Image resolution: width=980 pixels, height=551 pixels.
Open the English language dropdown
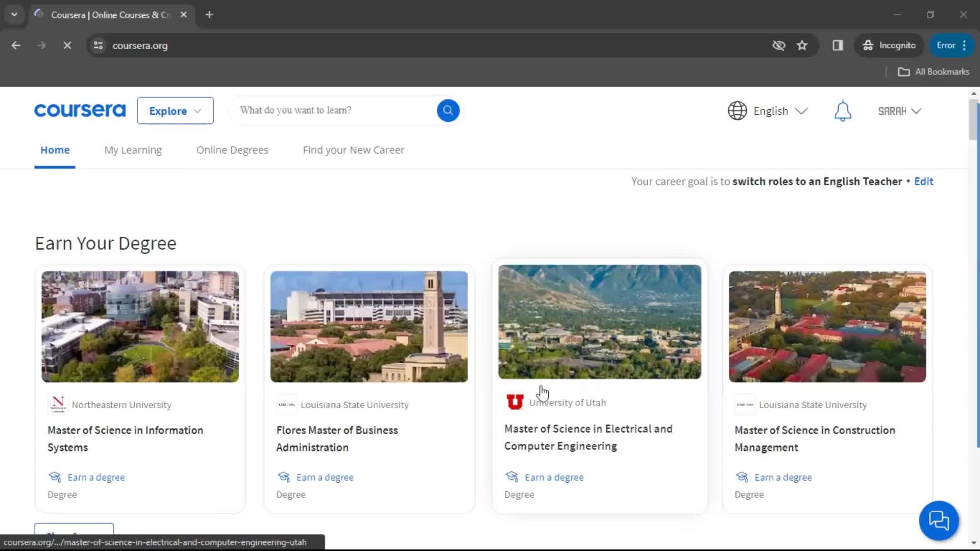click(780, 111)
